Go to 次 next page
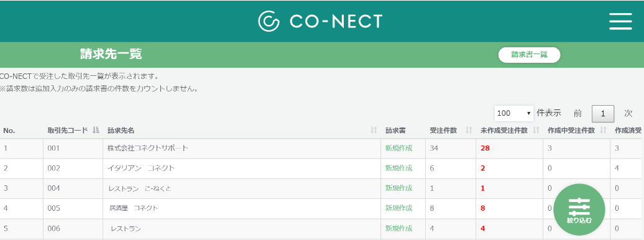 [628, 113]
